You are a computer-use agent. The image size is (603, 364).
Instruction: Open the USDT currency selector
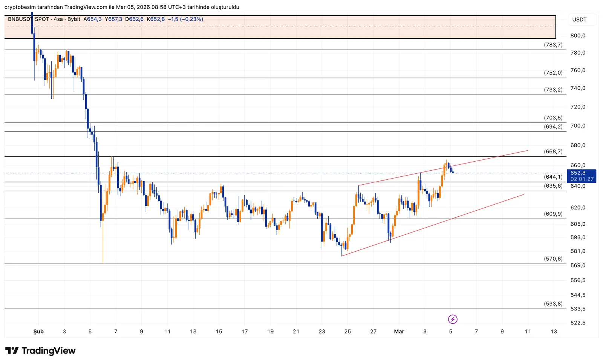(x=579, y=20)
